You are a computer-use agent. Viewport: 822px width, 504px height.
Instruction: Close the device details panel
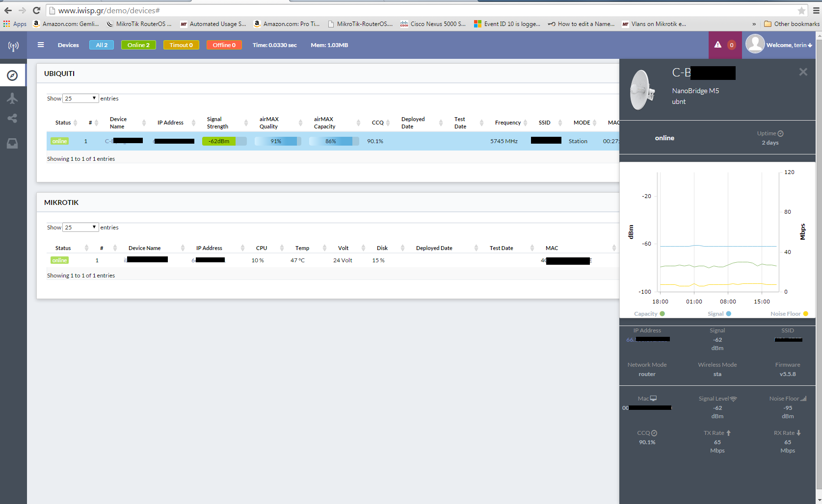[803, 72]
